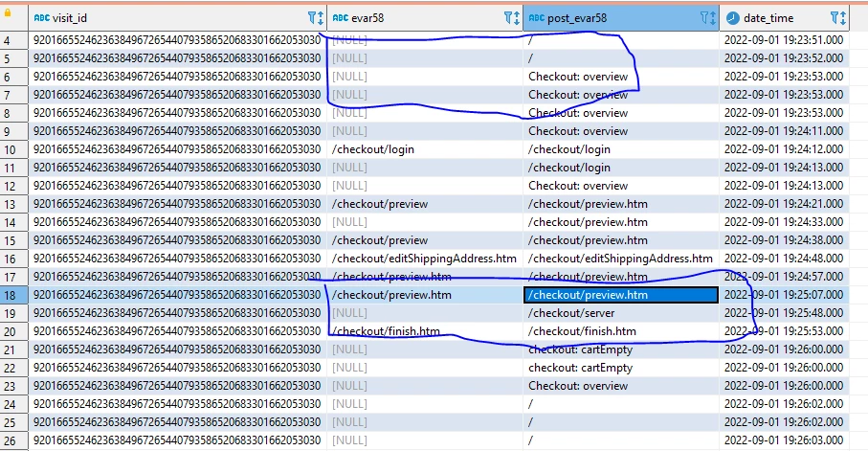Toggle the sort arrows on the evar58 column

coord(516,18)
